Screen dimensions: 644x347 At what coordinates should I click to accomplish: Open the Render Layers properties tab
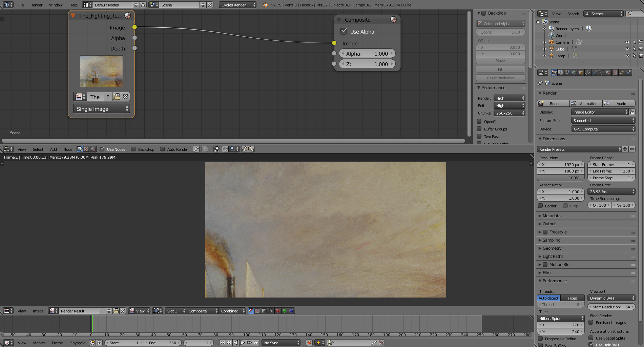[x=561, y=73]
